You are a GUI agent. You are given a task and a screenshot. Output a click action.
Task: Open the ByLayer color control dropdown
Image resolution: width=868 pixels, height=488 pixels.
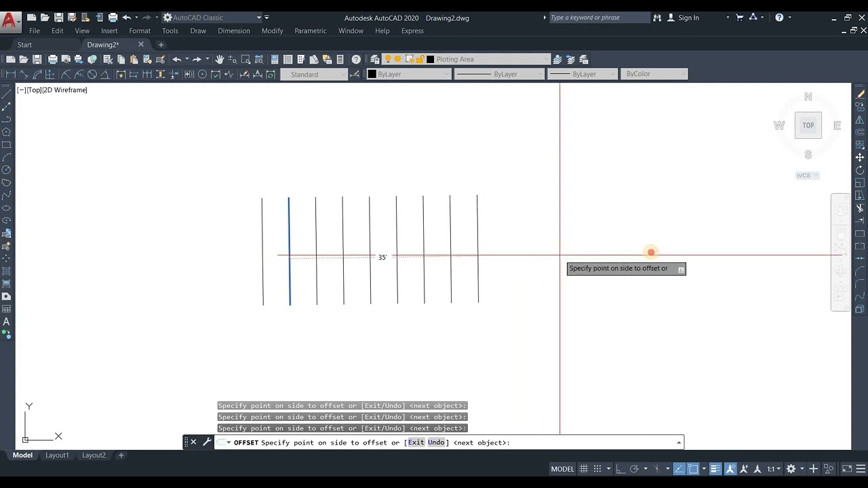[x=409, y=74]
